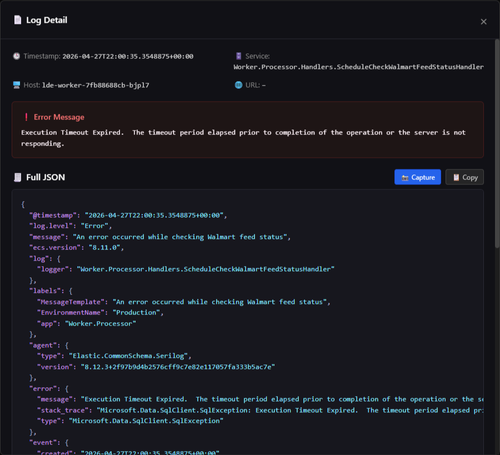
Task: Click the Service icon
Action: coord(238,56)
